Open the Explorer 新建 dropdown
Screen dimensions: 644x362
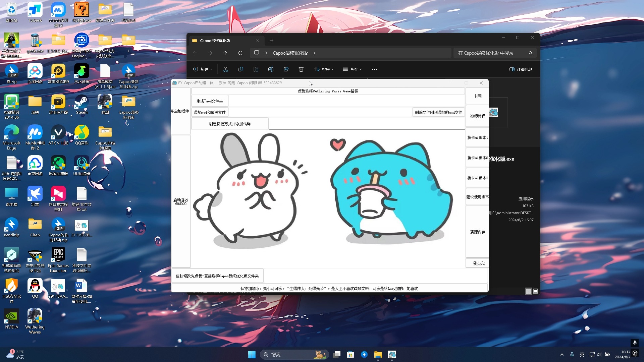(x=203, y=69)
